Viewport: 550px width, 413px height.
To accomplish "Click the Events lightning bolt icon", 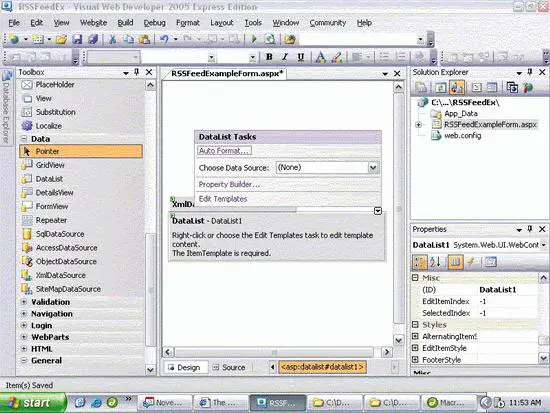I will (x=472, y=262).
